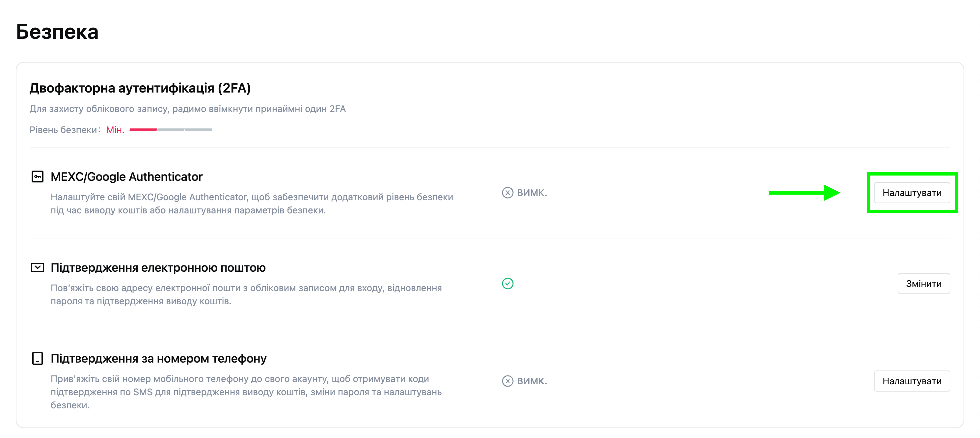This screenshot has height=438, width=980.
Task: Click the email confirmation envelope icon
Action: point(37,267)
